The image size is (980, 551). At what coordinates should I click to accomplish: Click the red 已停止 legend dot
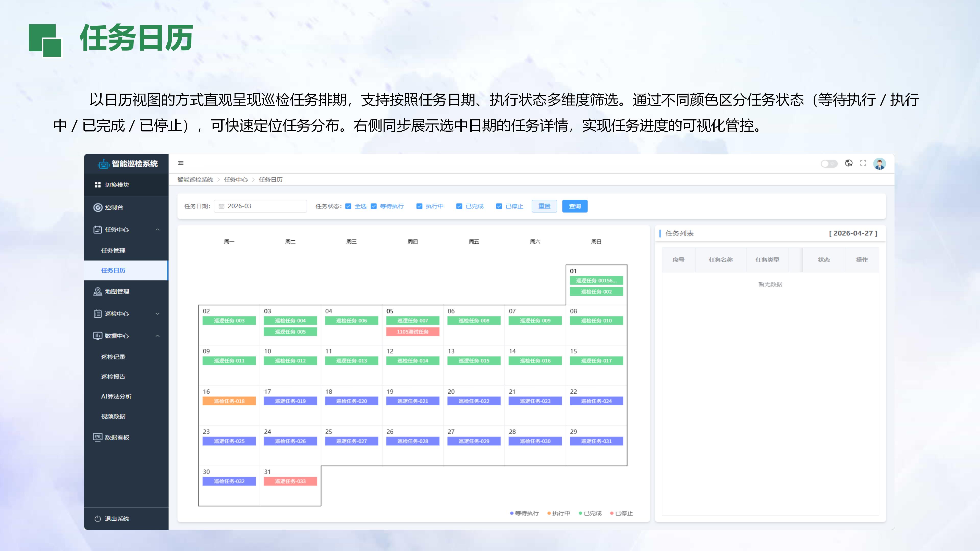coord(612,513)
